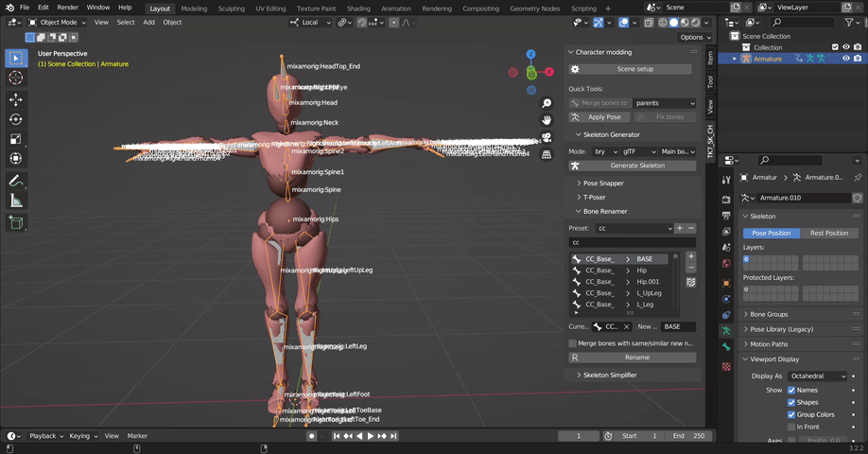Toggle Collection exclude checkbox in outliner
The height and width of the screenshot is (454, 868).
835,47
